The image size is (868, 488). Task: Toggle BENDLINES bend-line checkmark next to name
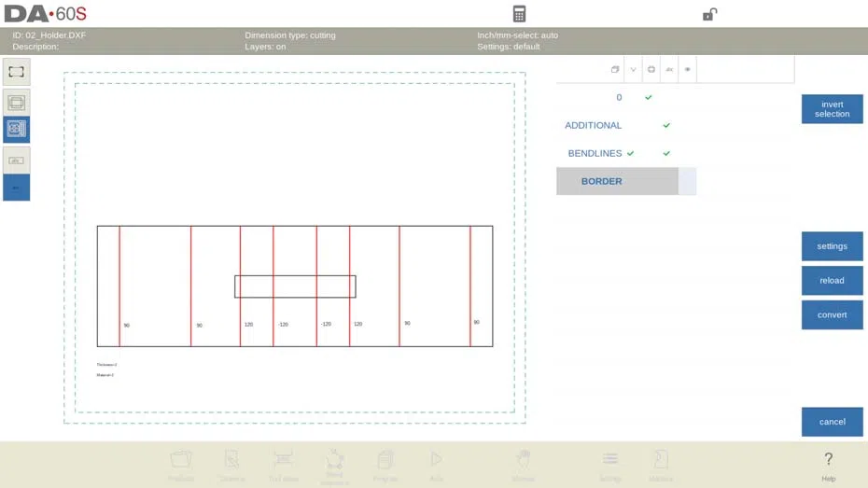point(631,153)
